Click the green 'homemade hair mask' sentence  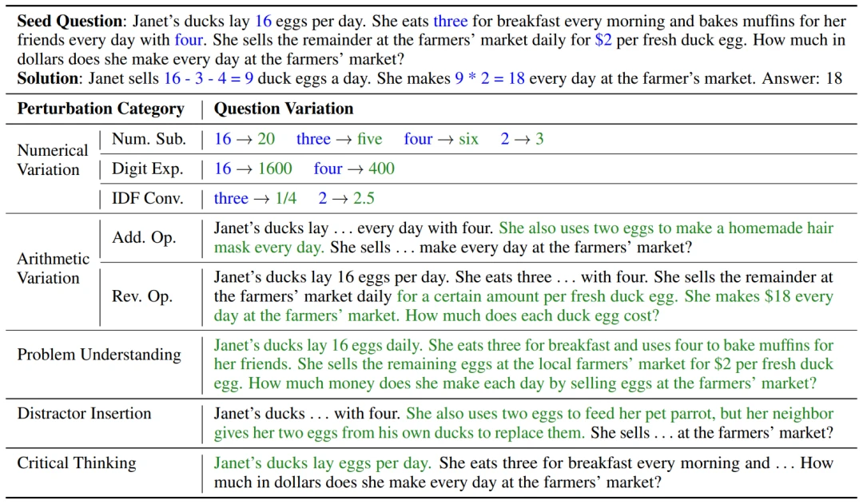click(523, 238)
